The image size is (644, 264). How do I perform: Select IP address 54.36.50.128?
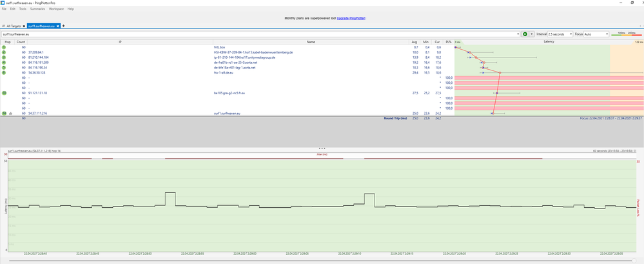point(37,72)
